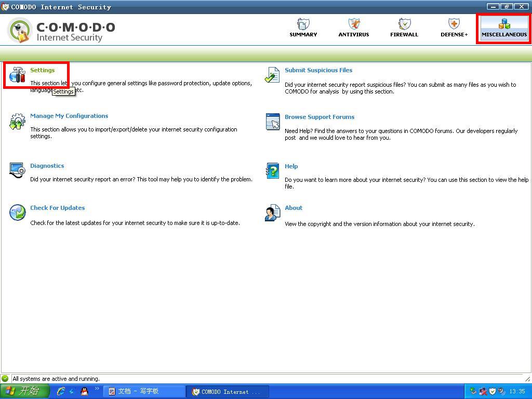Click the About person icon

[x=272, y=212]
